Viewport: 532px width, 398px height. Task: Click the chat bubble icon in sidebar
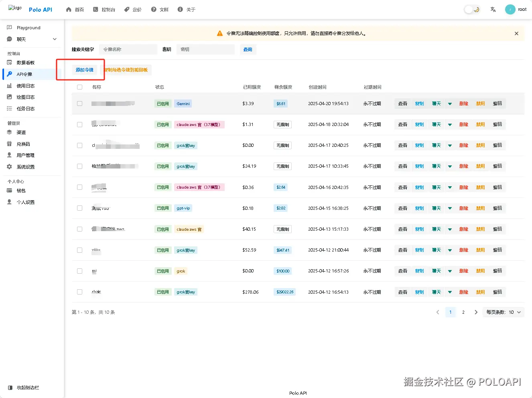(x=10, y=39)
